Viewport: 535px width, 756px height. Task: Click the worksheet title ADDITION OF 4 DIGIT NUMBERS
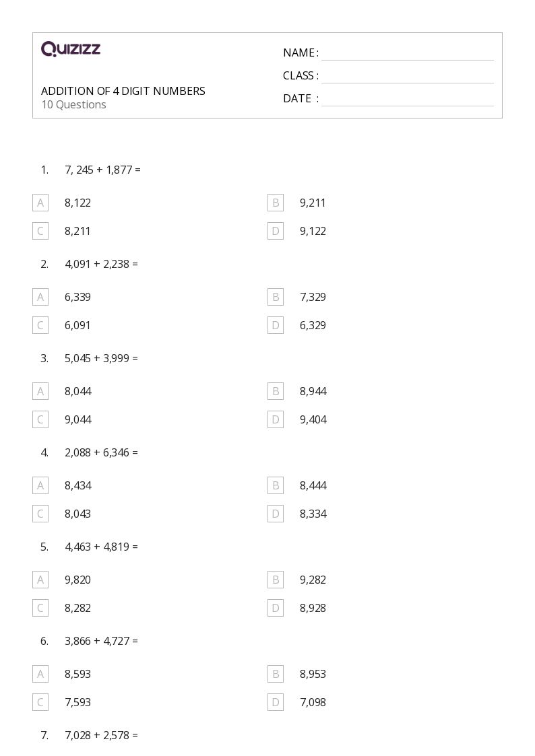coord(123,91)
